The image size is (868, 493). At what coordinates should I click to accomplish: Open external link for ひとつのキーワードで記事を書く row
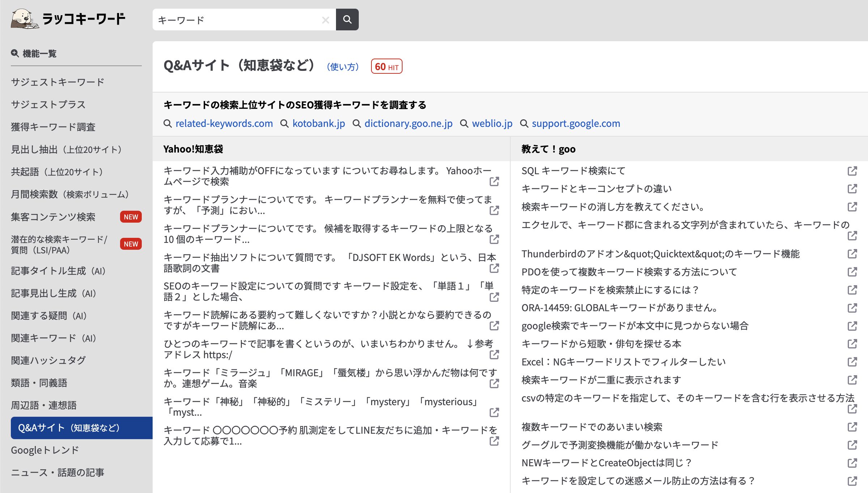click(x=494, y=355)
